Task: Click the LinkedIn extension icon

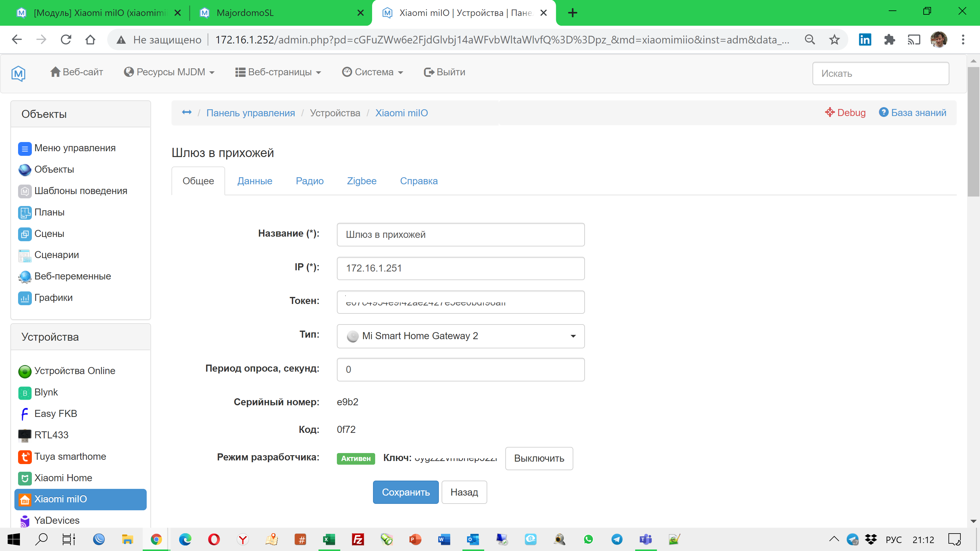Action: click(865, 39)
